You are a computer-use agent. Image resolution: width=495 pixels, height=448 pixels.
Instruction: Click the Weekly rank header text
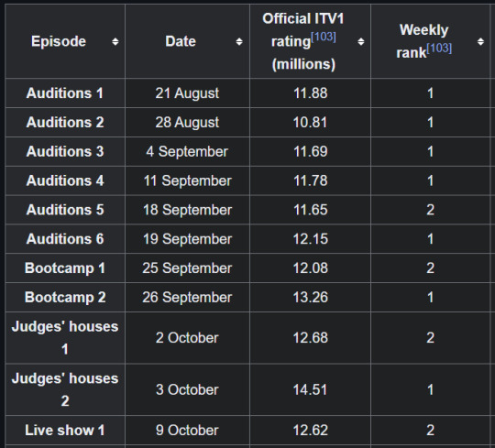[x=424, y=41]
